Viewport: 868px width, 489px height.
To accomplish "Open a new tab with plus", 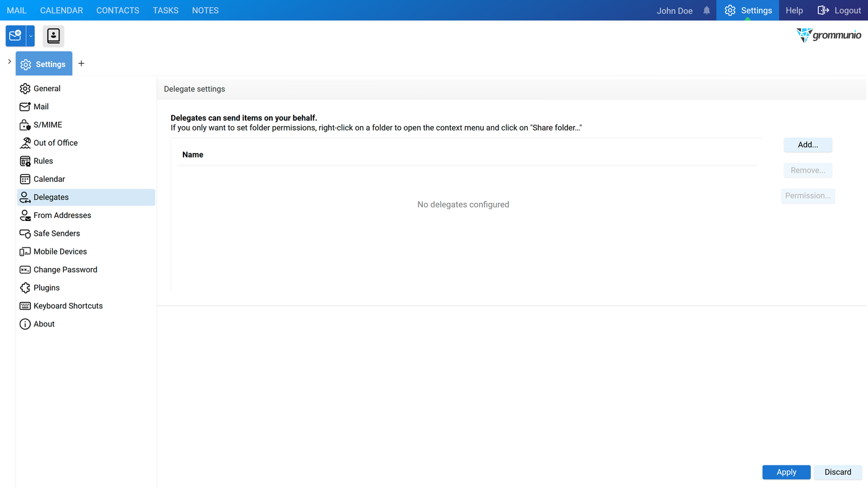I will tap(81, 63).
